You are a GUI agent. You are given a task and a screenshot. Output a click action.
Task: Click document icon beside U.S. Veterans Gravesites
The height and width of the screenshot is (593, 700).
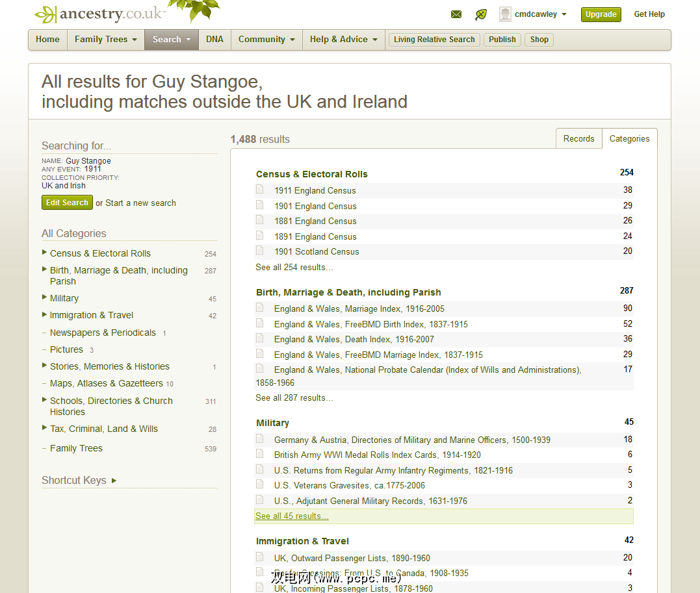point(260,485)
